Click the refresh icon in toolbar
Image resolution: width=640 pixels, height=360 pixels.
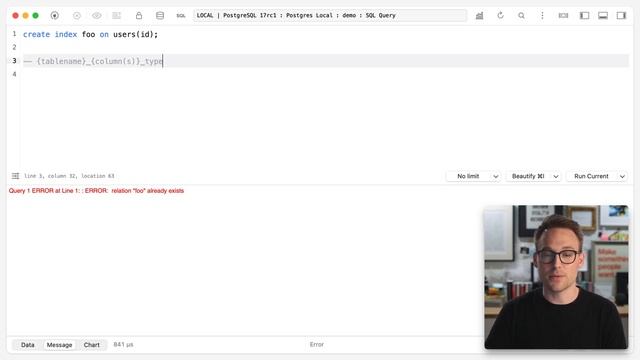pos(500,16)
